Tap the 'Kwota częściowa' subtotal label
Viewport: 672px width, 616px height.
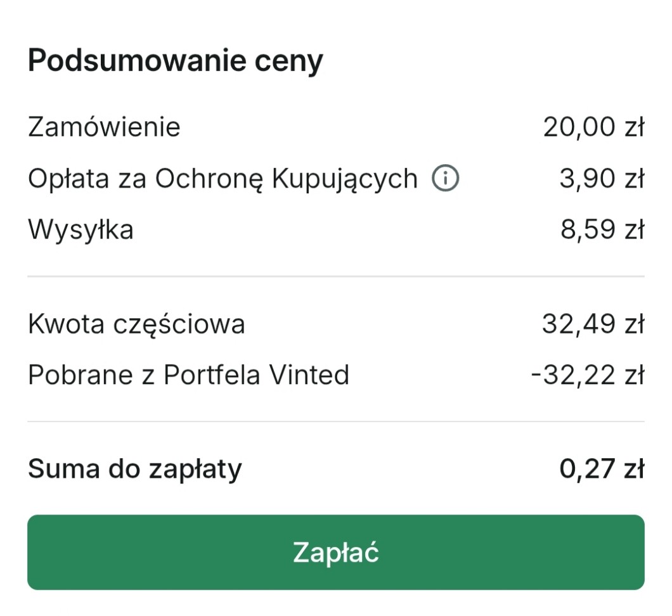click(x=136, y=324)
